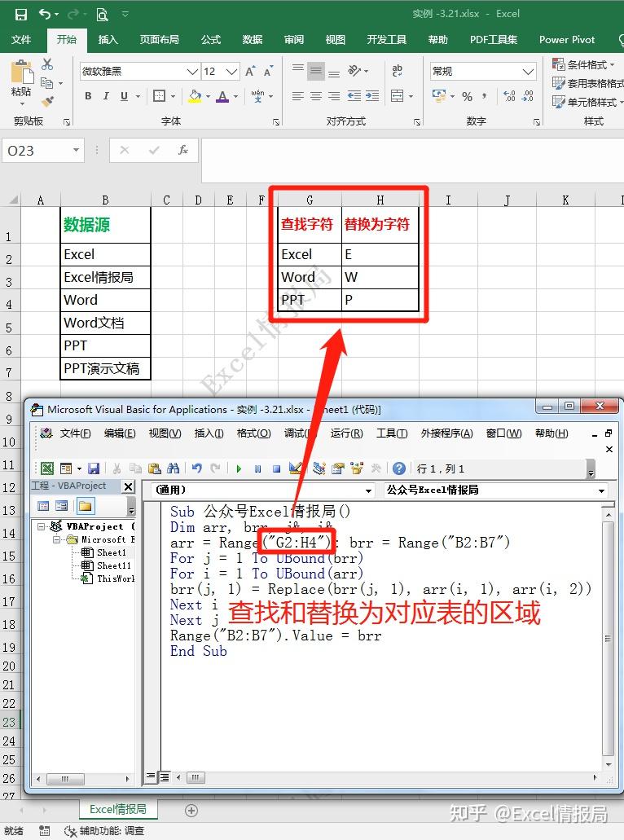Viewport: 624px width, 840px height.
Task: Save workbook with the title bar Save icon
Action: point(21,15)
